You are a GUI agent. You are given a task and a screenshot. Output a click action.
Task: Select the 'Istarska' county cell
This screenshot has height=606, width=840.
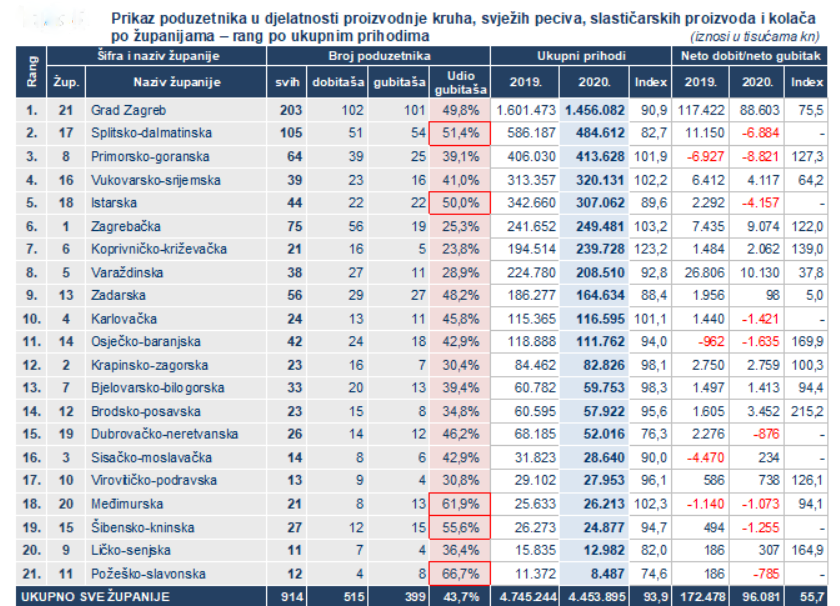[112, 202]
